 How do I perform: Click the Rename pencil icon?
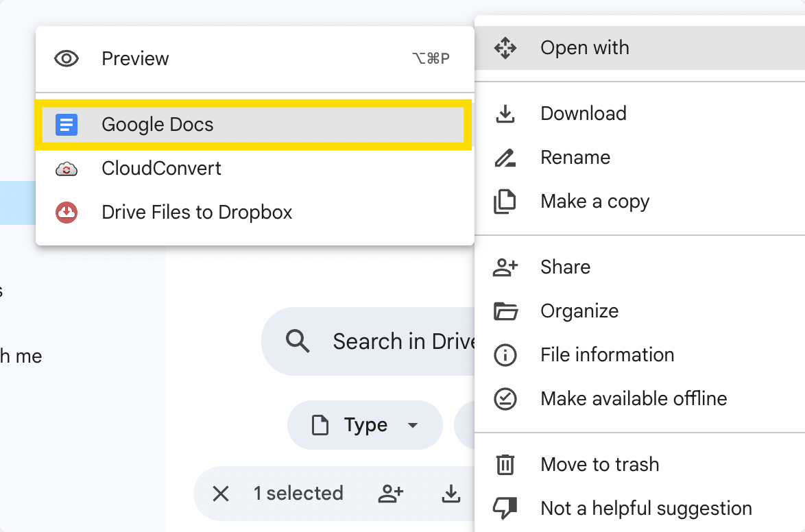coord(505,158)
